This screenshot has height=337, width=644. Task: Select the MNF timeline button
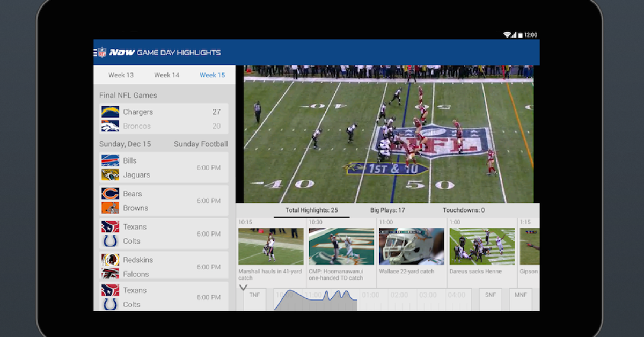(x=521, y=295)
